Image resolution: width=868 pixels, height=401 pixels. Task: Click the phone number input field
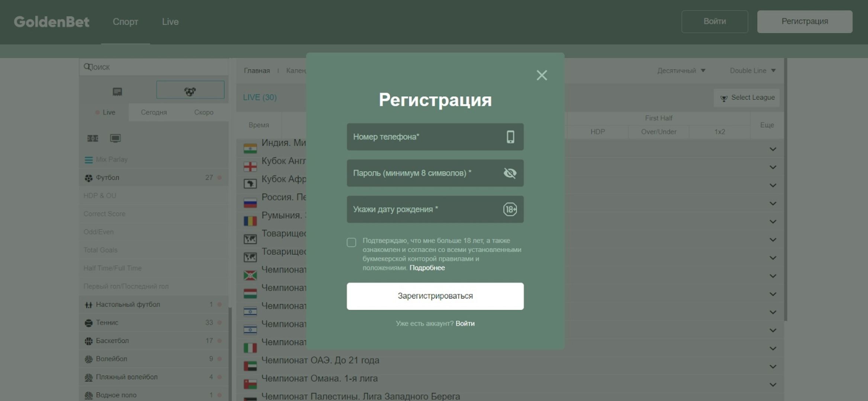[x=435, y=137]
